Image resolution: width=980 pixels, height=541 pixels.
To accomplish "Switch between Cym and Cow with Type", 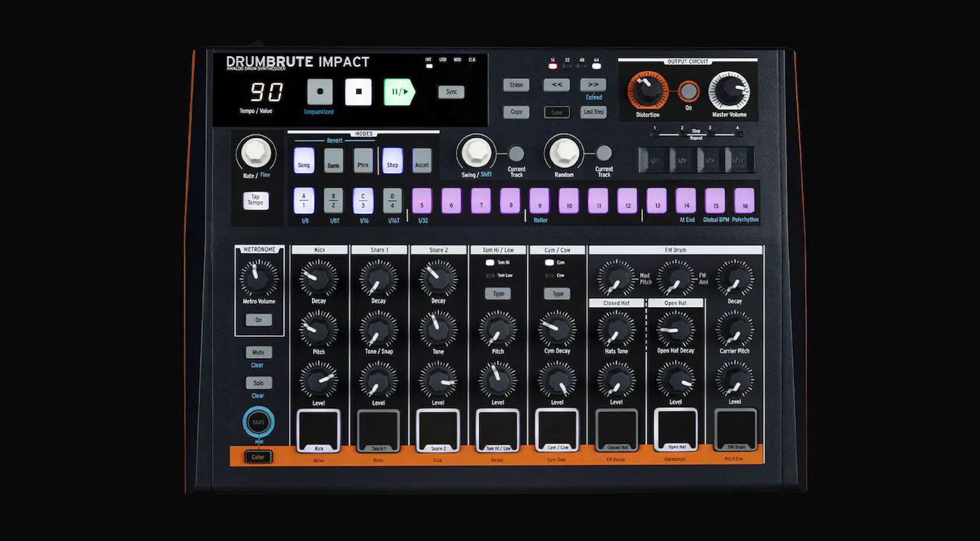I will (557, 293).
